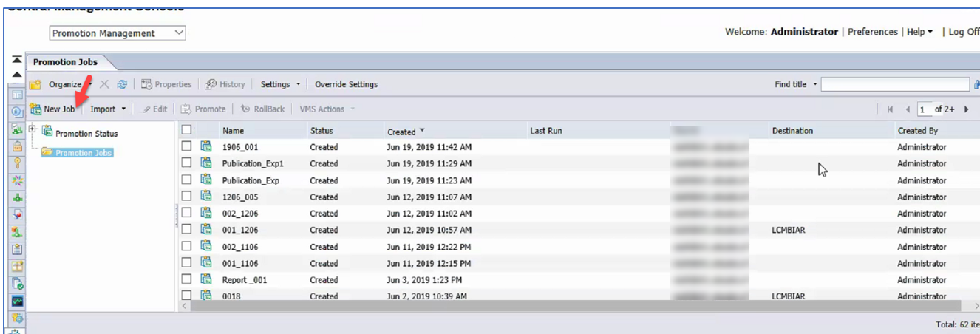Screen dimensions: 980x334
Task: Click the History icon in the toolbar
Action: click(211, 84)
